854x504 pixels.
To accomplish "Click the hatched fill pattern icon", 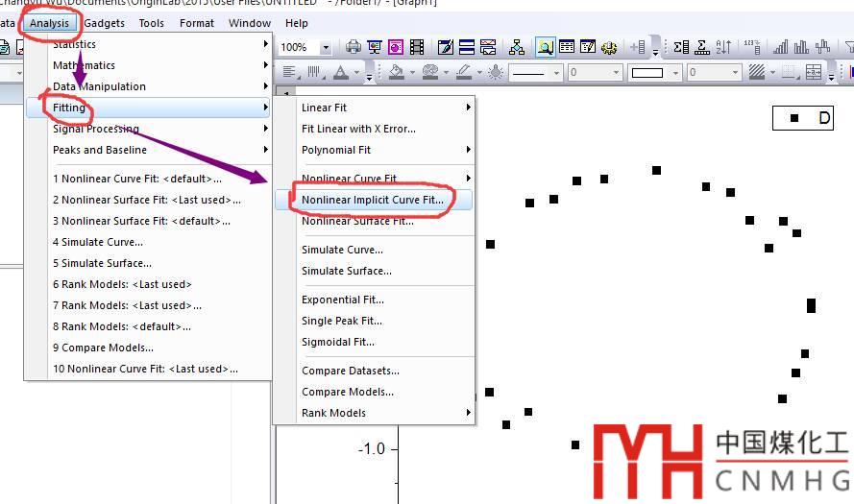I will click(x=757, y=72).
